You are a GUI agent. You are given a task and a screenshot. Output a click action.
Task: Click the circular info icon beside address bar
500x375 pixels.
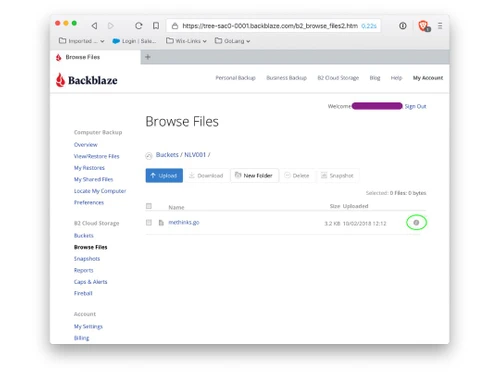(403, 26)
